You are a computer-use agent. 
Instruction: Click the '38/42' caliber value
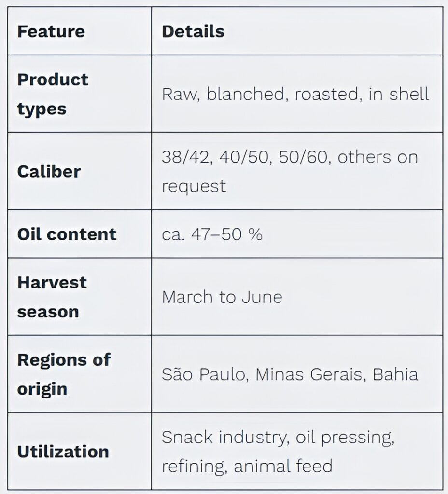click(x=185, y=157)
